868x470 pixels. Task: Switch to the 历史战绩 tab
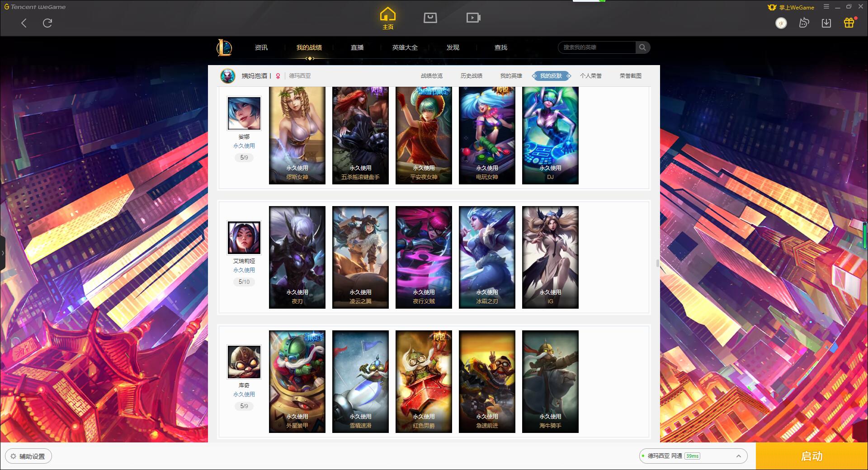tap(472, 76)
